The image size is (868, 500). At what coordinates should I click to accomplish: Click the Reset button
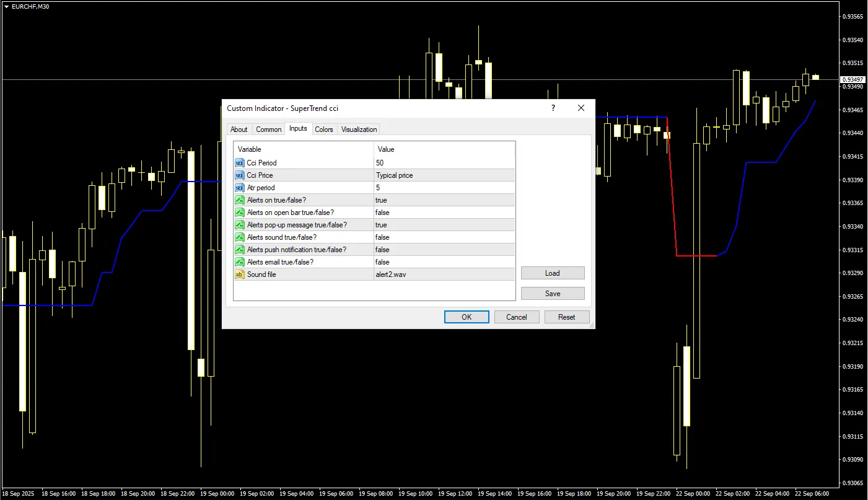(567, 317)
